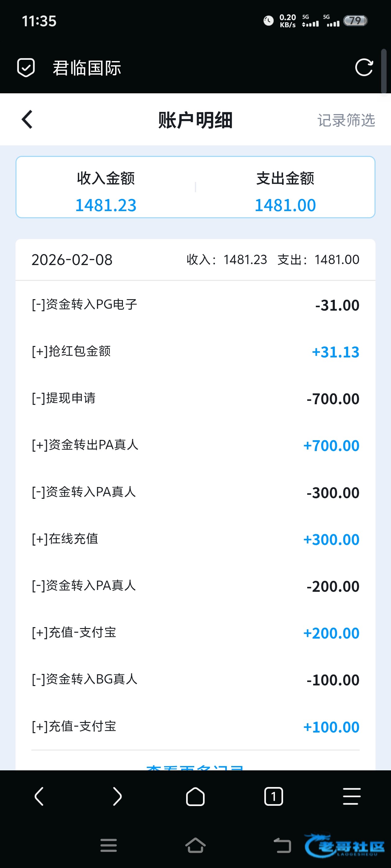The image size is (391, 868).
Task: Reload page with refresh icon
Action: tap(364, 67)
